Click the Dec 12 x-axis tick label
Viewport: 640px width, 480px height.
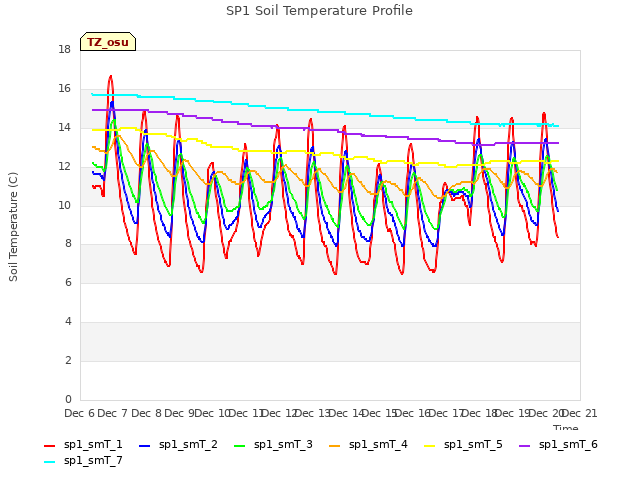[279, 413]
